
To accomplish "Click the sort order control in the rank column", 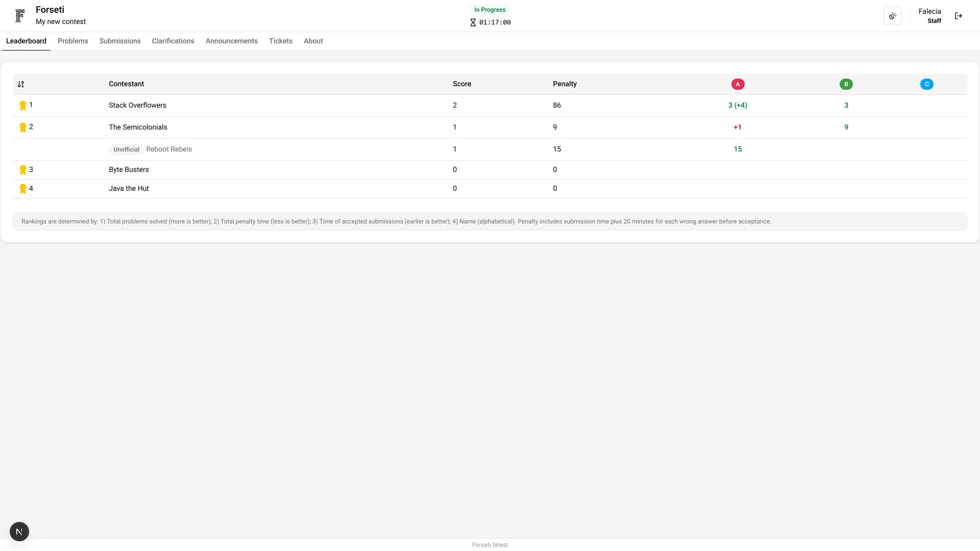I will coord(21,84).
